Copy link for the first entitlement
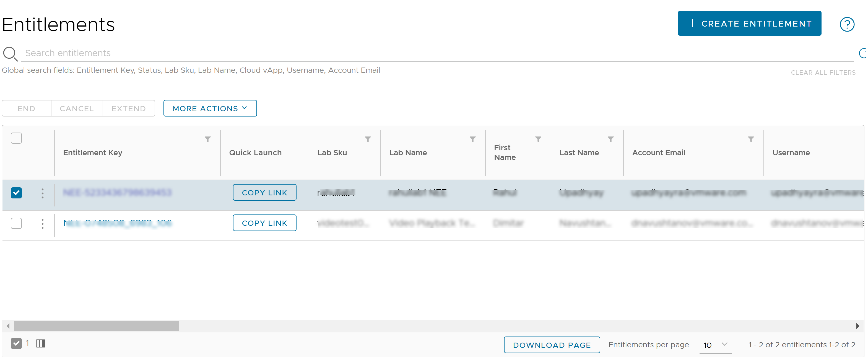 tap(264, 193)
